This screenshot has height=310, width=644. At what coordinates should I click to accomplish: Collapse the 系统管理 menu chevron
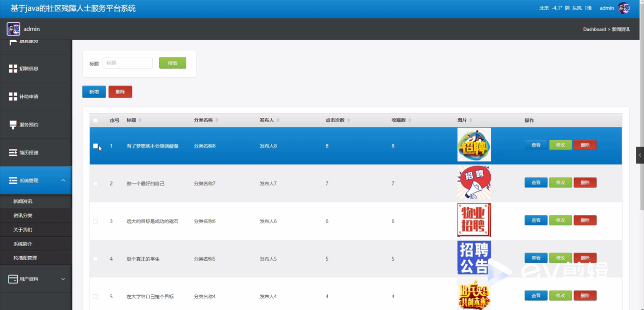coord(63,180)
